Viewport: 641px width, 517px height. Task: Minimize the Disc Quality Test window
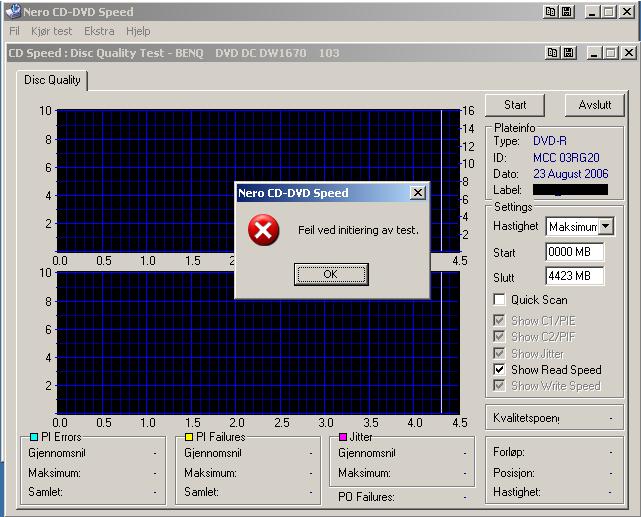(x=594, y=53)
